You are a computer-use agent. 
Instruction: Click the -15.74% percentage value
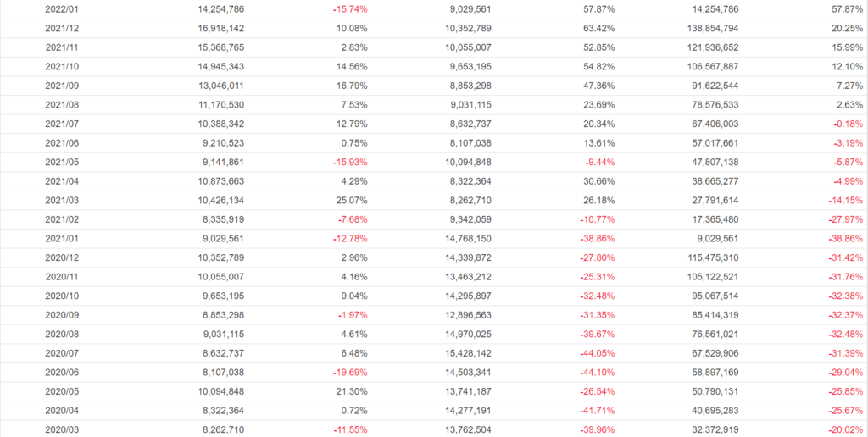point(350,9)
